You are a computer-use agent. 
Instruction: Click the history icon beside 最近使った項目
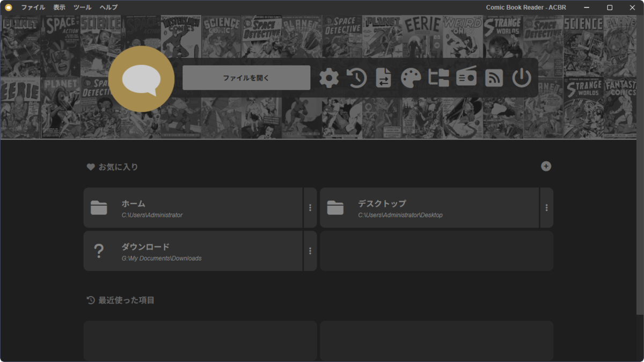tap(91, 300)
